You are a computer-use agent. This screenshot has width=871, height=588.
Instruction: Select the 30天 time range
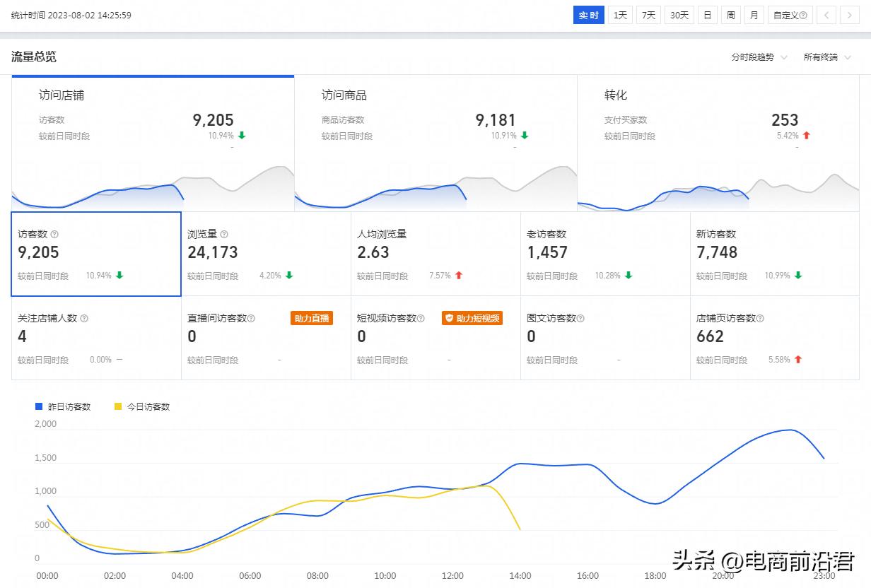(679, 15)
